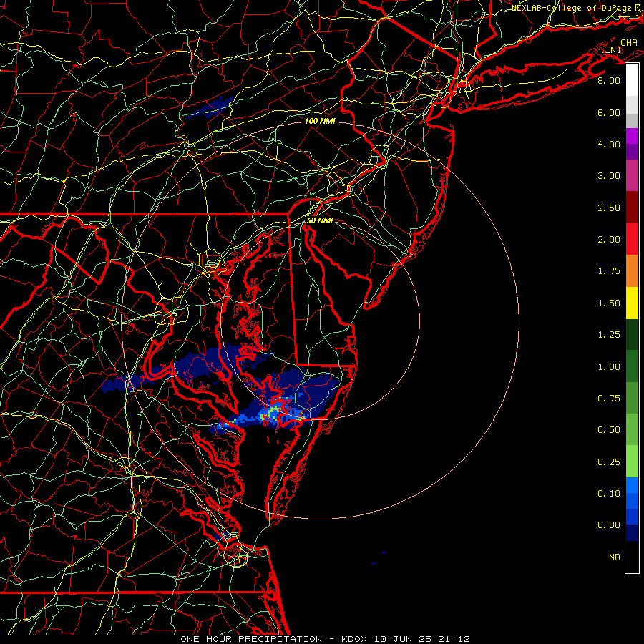Click the light green swatch beside 0.25
This screenshot has height=644, width=644.
pyautogui.click(x=632, y=462)
